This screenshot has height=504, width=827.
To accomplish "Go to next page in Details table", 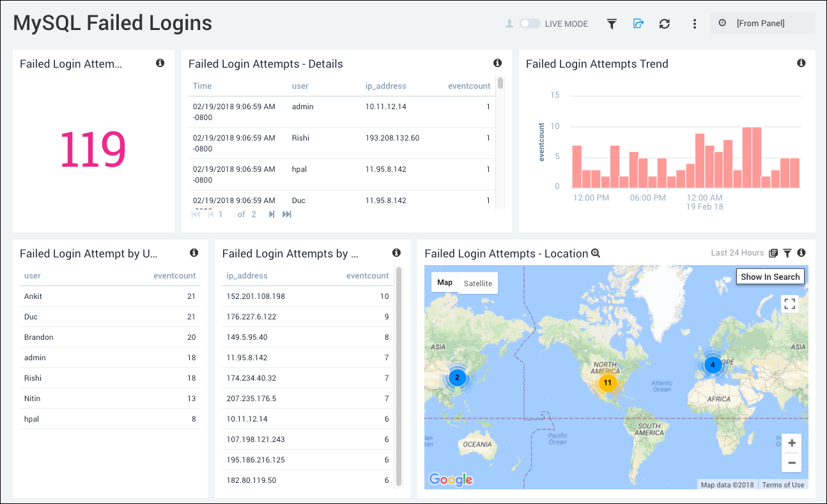I will (x=272, y=215).
